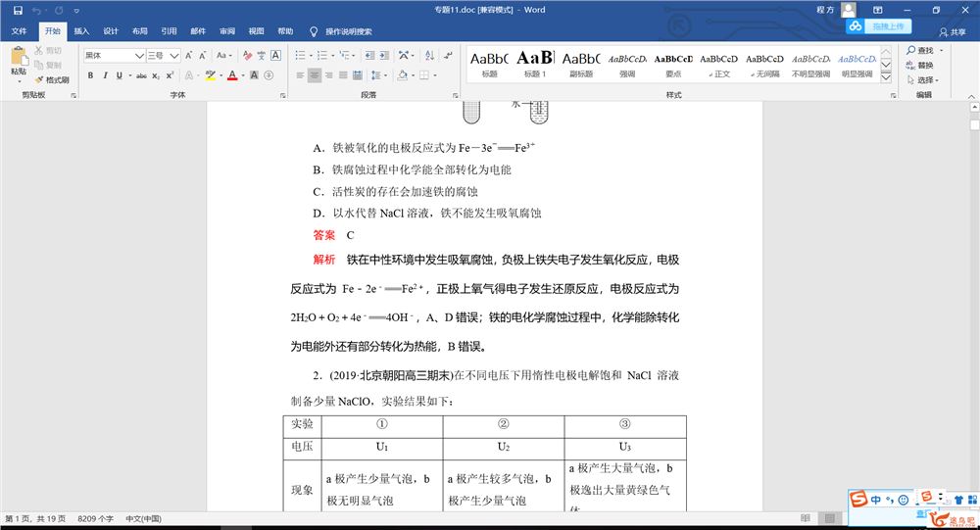Toggle Align Left
This screenshot has width=980, height=530.
point(300,75)
